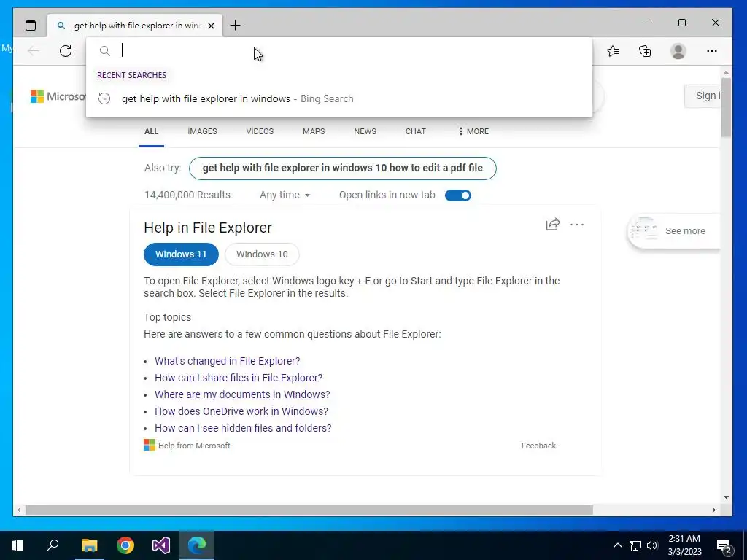
Task: Click the scroll right arrow
Action: coord(714,510)
